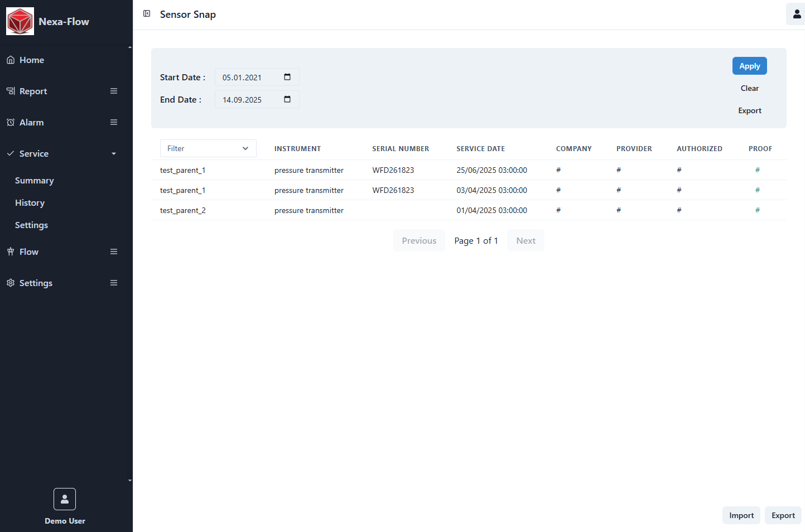Open Settings via the gear icon
The width and height of the screenshot is (805, 532).
click(10, 283)
